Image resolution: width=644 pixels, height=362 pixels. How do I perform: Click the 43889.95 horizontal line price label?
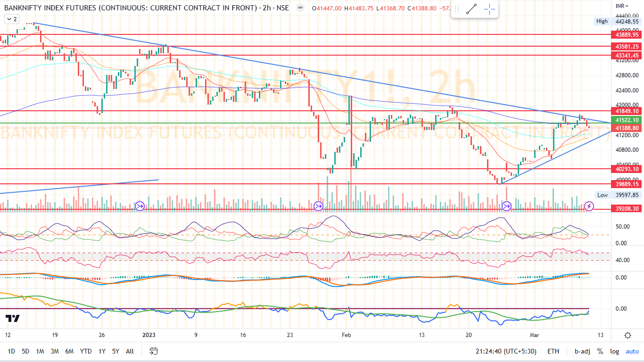pos(627,34)
